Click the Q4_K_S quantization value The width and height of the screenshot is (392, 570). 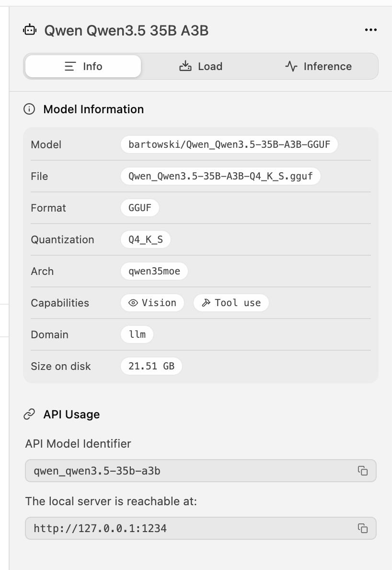[146, 239]
